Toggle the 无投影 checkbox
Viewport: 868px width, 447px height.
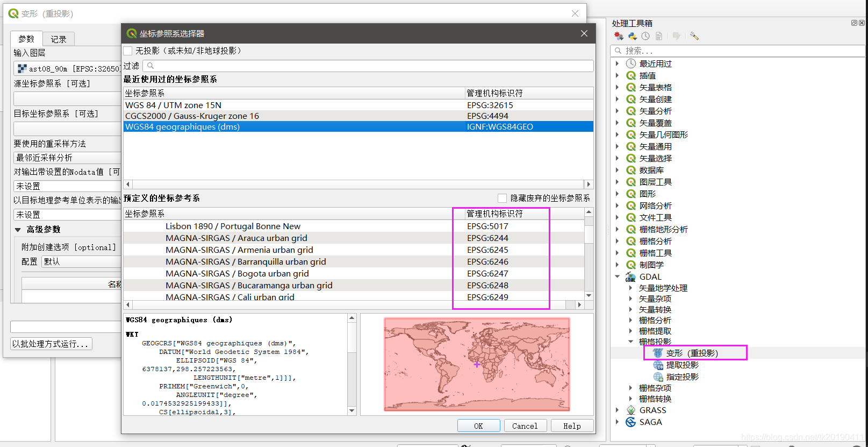[128, 51]
